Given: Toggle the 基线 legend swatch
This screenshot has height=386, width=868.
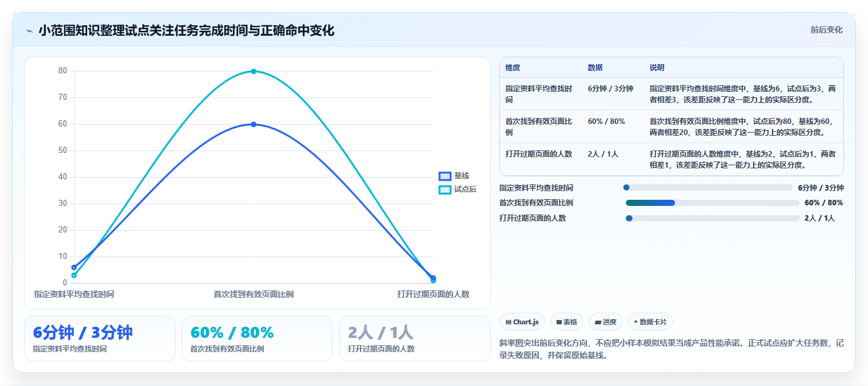Looking at the screenshot, I should 445,176.
